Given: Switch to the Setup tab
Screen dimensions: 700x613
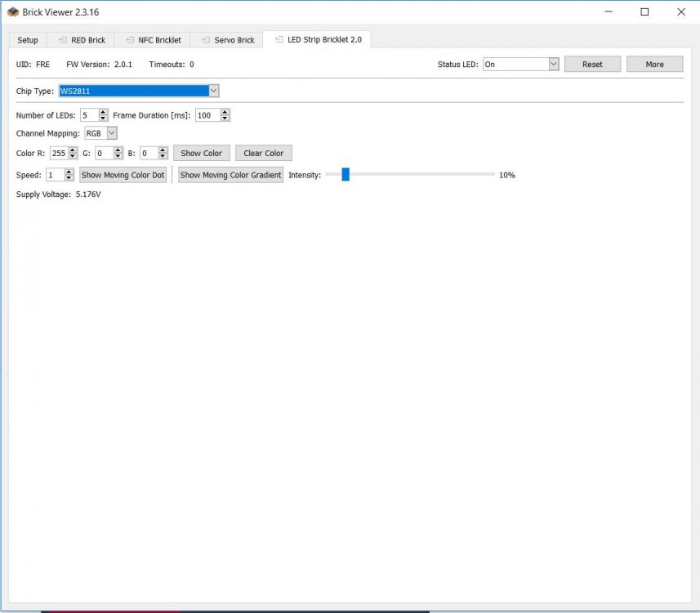Looking at the screenshot, I should point(28,40).
